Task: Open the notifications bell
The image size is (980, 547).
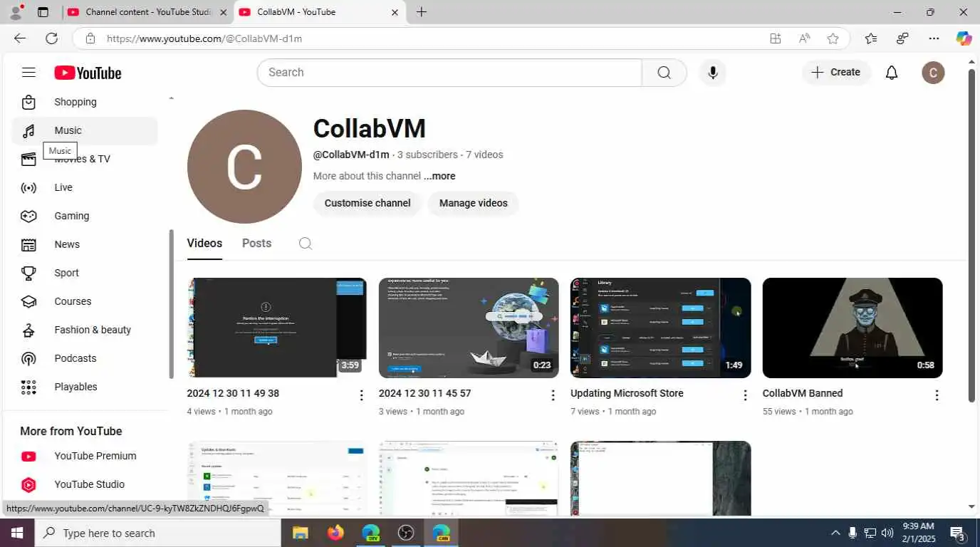Action: pyautogui.click(x=892, y=72)
